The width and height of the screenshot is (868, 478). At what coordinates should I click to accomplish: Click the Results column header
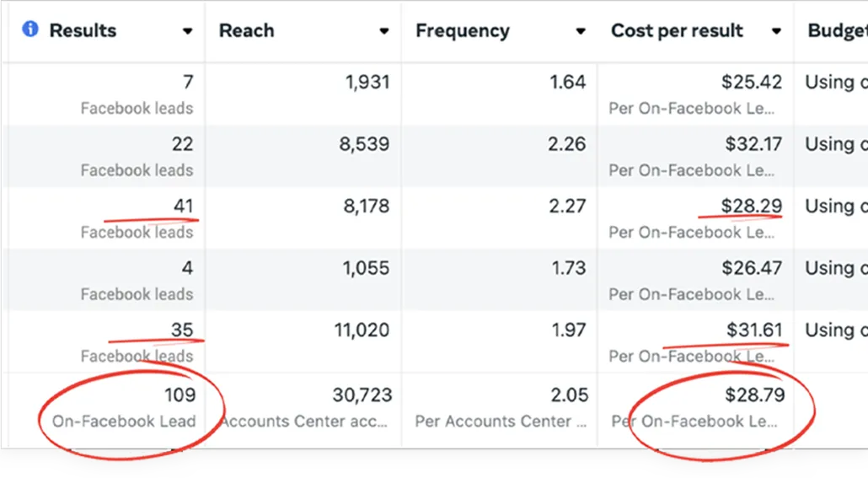pyautogui.click(x=83, y=30)
